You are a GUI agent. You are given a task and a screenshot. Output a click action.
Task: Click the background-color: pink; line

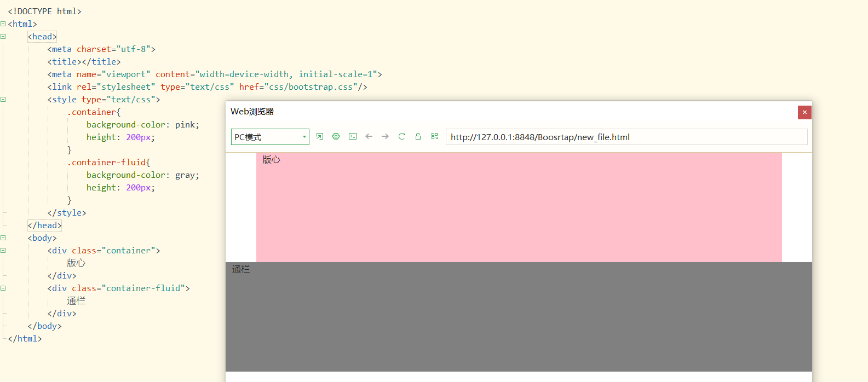[x=143, y=125]
